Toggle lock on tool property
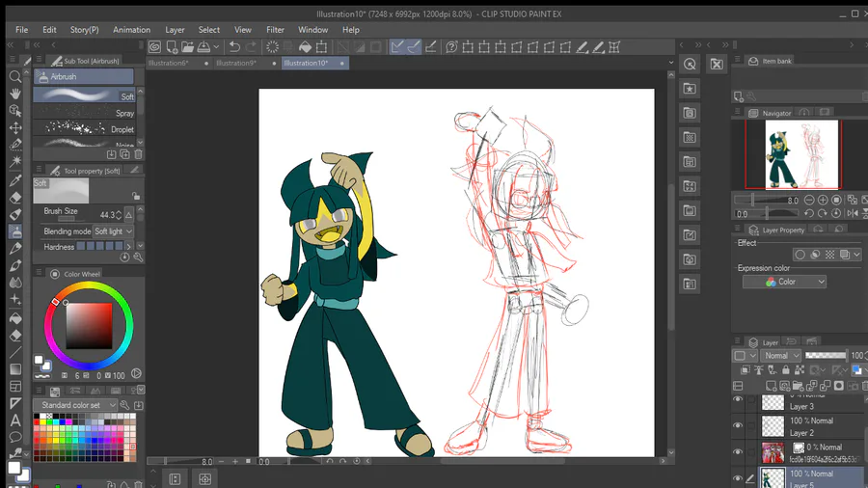Viewport: 868px width, 488px height. 136,196
